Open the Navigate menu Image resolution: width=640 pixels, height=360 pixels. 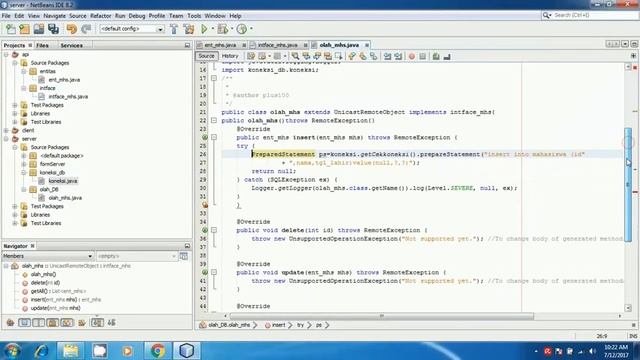point(54,16)
